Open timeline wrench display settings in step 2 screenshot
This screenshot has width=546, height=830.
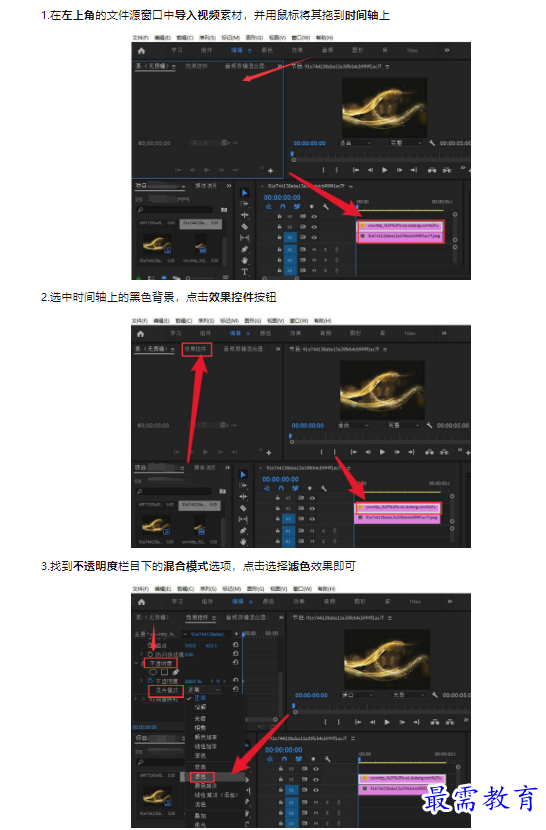coord(324,488)
